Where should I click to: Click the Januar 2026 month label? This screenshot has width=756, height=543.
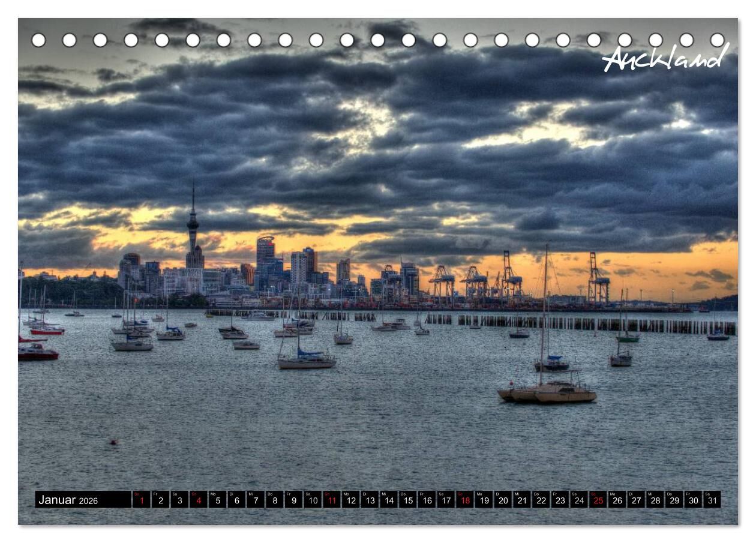click(68, 500)
